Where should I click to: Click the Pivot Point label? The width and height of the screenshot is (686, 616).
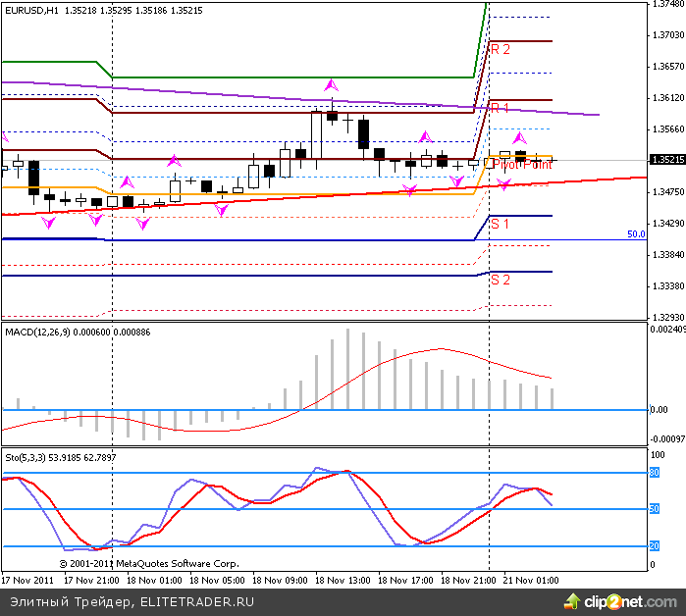pyautogui.click(x=521, y=165)
